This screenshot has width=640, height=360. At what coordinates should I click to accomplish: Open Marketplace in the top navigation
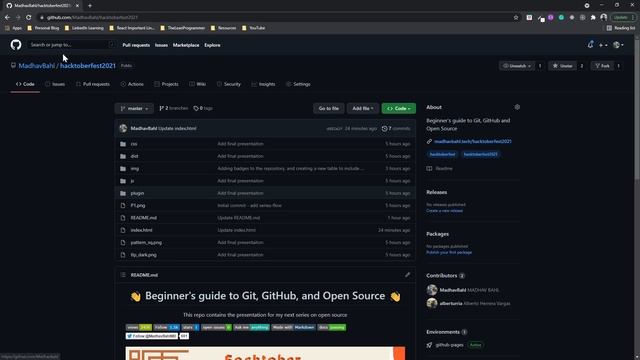click(186, 45)
